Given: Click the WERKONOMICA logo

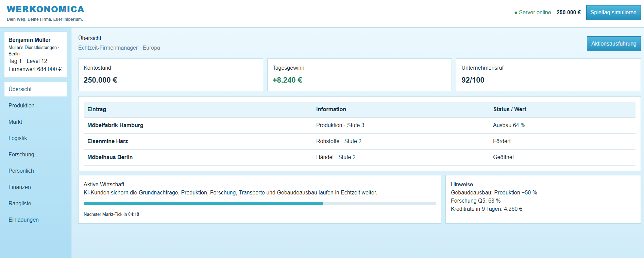Looking at the screenshot, I should [45, 10].
